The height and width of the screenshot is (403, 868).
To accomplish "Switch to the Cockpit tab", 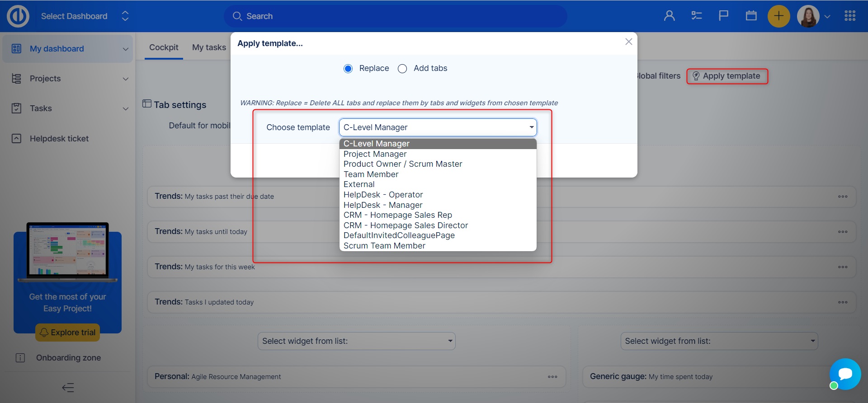I will (164, 47).
